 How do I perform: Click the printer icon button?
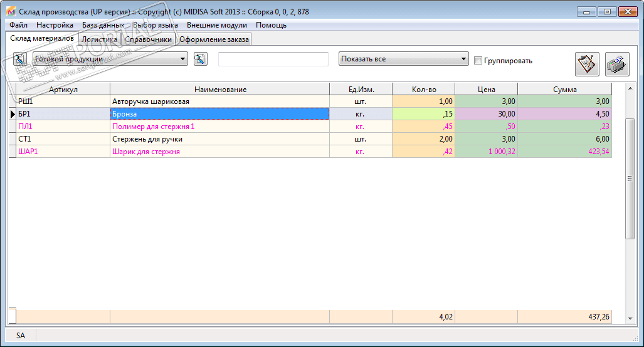pyautogui.click(x=617, y=64)
